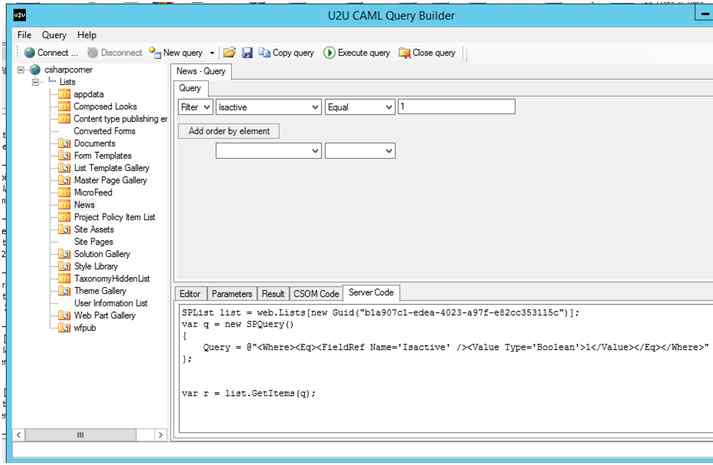The image size is (713, 465).
Task: Click the Lists node label
Action: pos(67,82)
